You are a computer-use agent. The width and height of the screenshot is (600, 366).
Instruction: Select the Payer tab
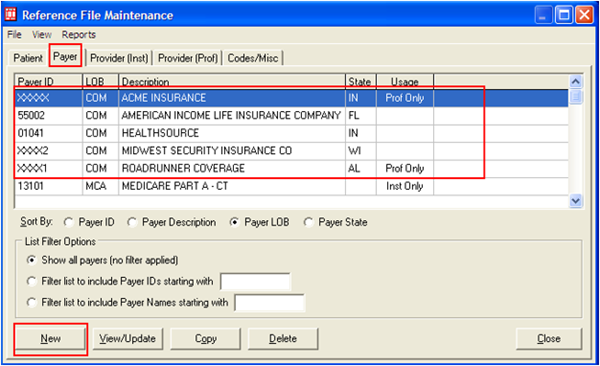point(65,57)
